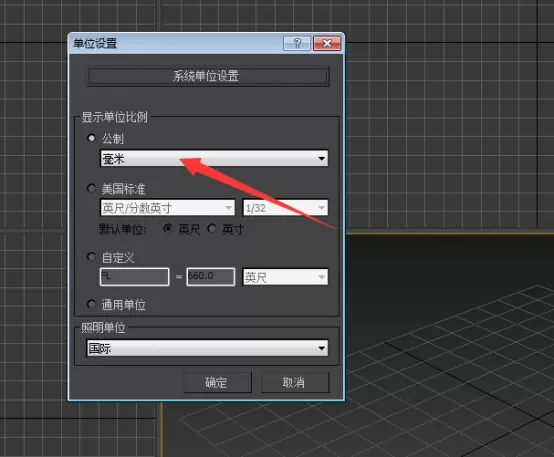Image resolution: width=554 pixels, height=457 pixels.
Task: Choose inches (英寸) as default unit
Action: [211, 229]
